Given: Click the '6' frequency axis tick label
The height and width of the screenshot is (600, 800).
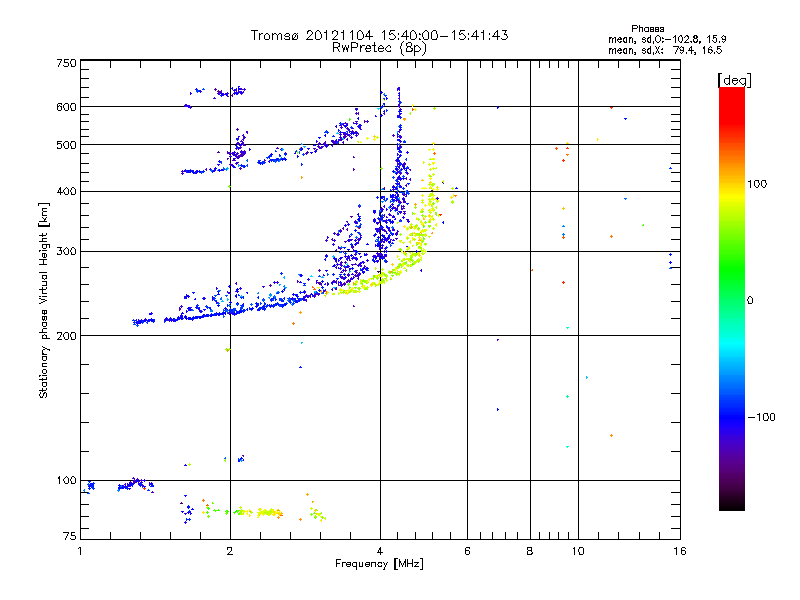Looking at the screenshot, I should point(467,551).
